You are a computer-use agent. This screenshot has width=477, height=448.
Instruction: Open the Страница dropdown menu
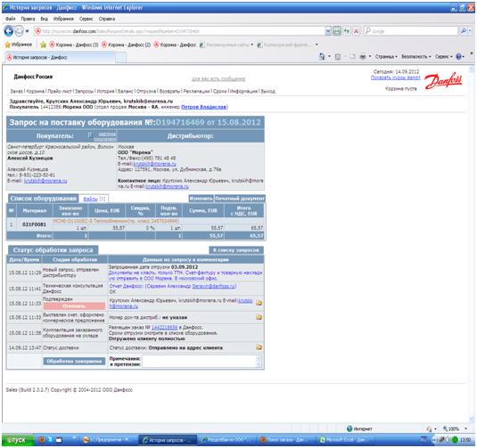pos(386,56)
